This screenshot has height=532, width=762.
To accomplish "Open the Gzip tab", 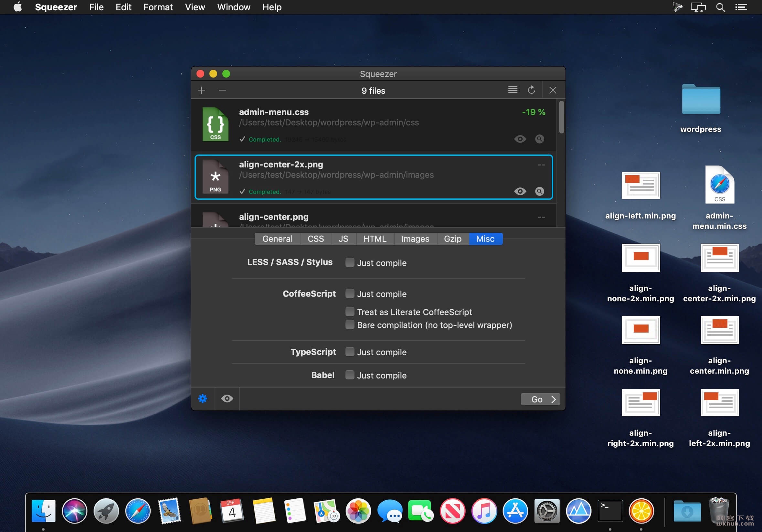I will point(453,239).
